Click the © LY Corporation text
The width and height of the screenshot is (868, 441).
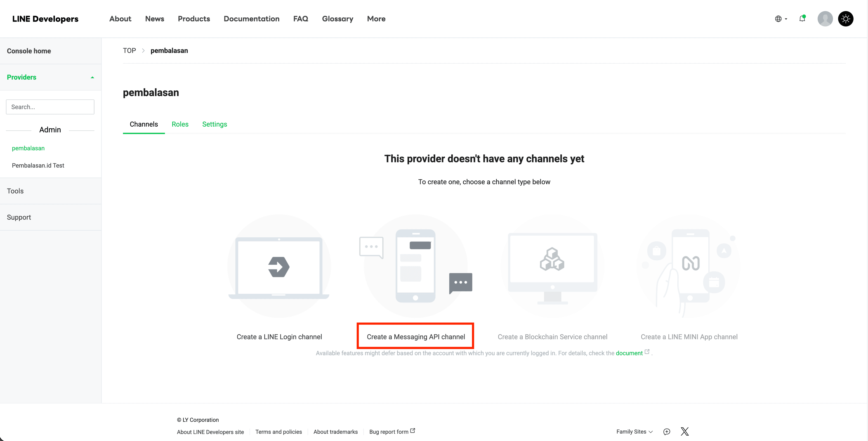click(198, 420)
